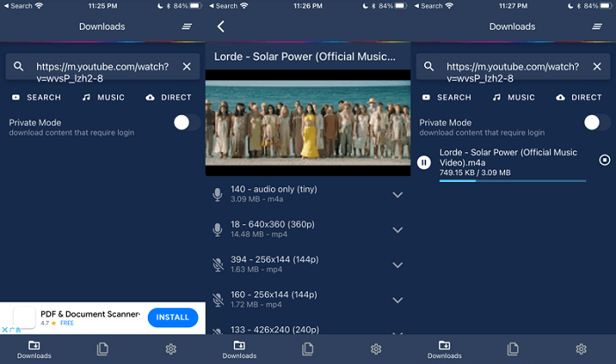Open the files icon in the left screen's bottom bar

pos(102,349)
